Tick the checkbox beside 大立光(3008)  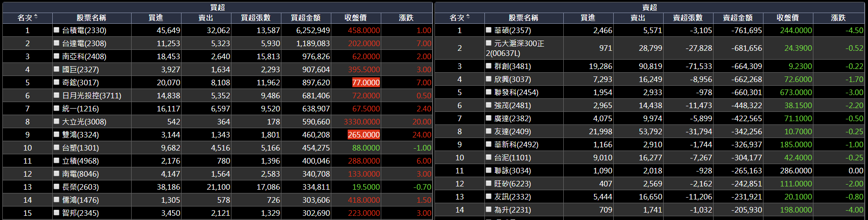pyautogui.click(x=56, y=121)
